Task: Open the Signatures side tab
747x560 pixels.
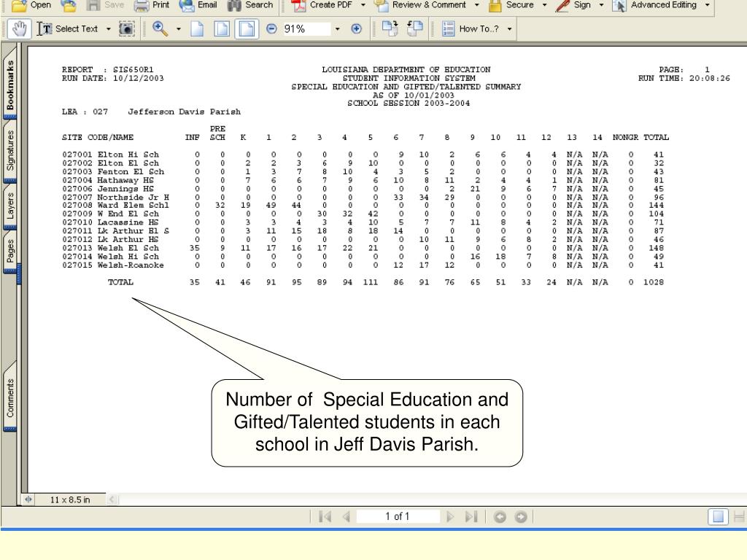Action: [10, 152]
